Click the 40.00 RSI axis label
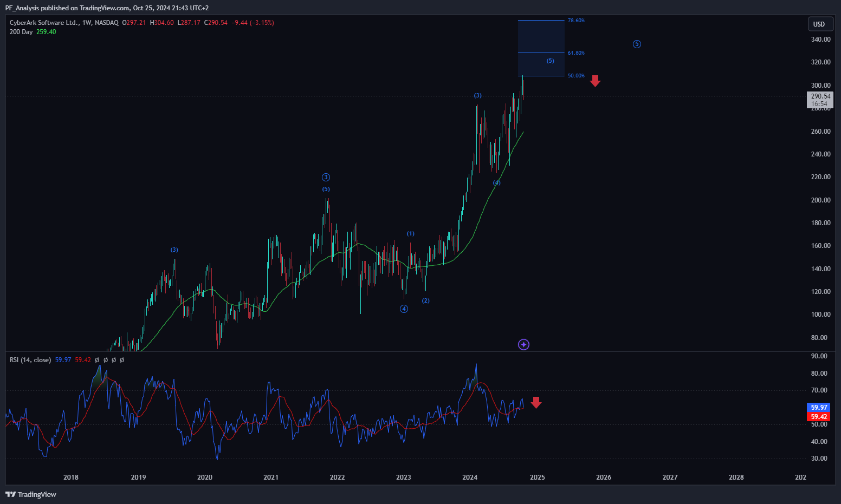841x504 pixels. [x=819, y=441]
